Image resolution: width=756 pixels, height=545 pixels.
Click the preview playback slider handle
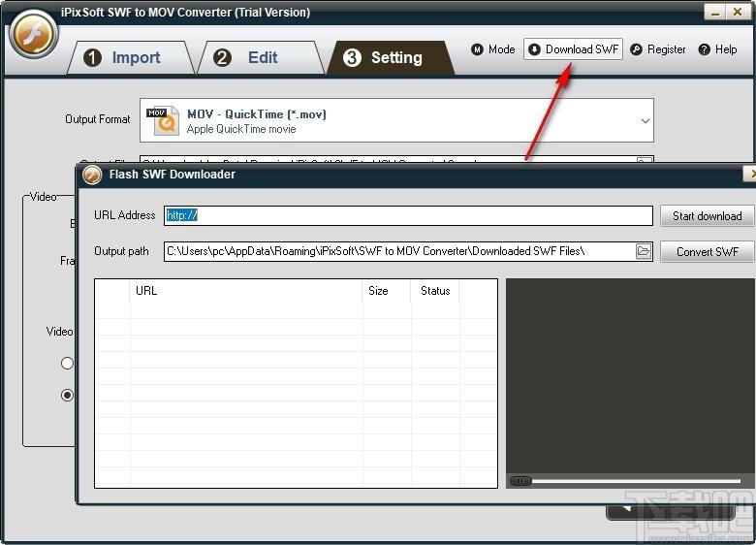coord(520,481)
